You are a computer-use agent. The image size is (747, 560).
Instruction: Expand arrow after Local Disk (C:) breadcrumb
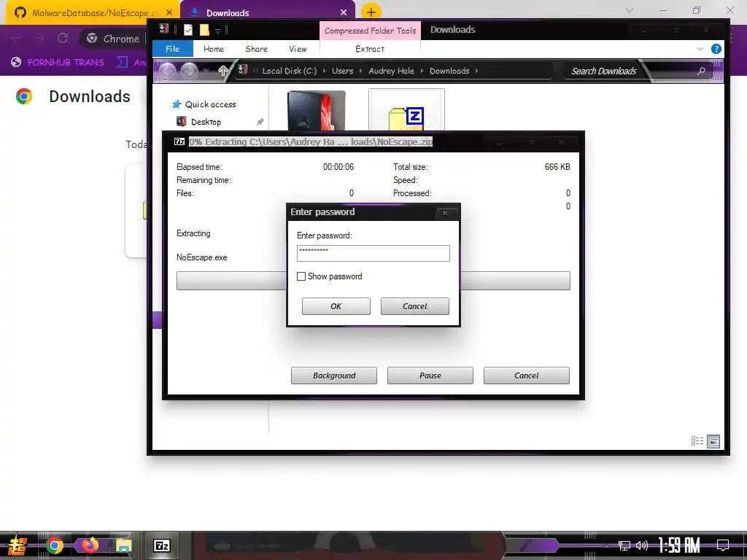click(324, 71)
